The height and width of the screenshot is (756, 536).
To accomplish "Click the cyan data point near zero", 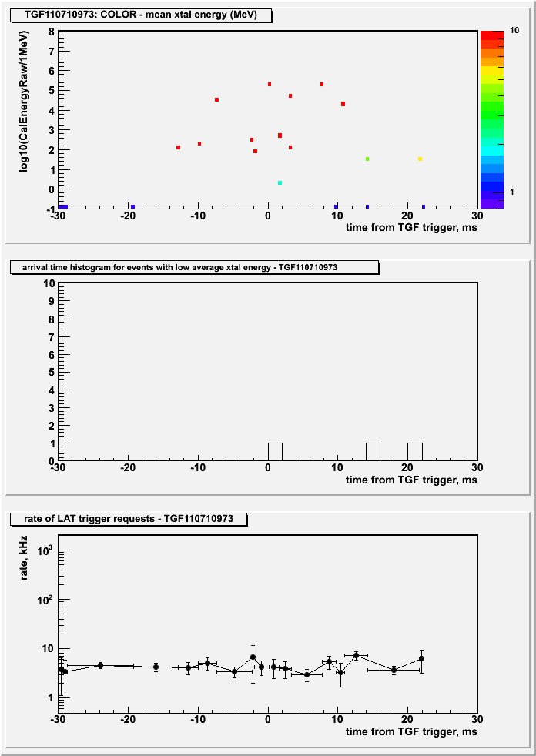I will (x=280, y=182).
